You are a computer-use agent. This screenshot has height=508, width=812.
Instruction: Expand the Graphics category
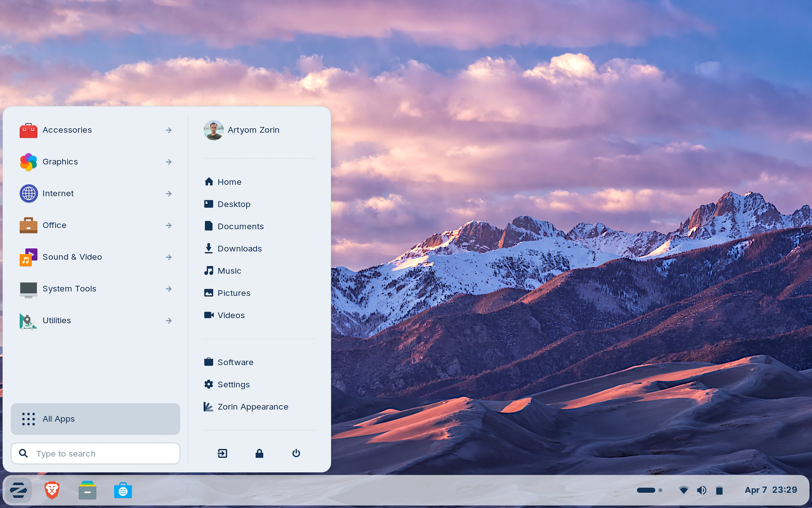point(60,162)
